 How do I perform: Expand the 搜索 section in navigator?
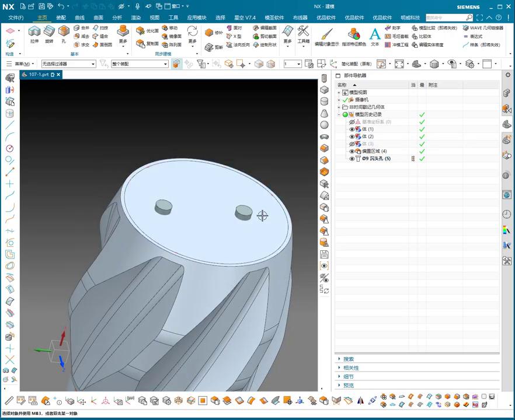click(x=349, y=359)
